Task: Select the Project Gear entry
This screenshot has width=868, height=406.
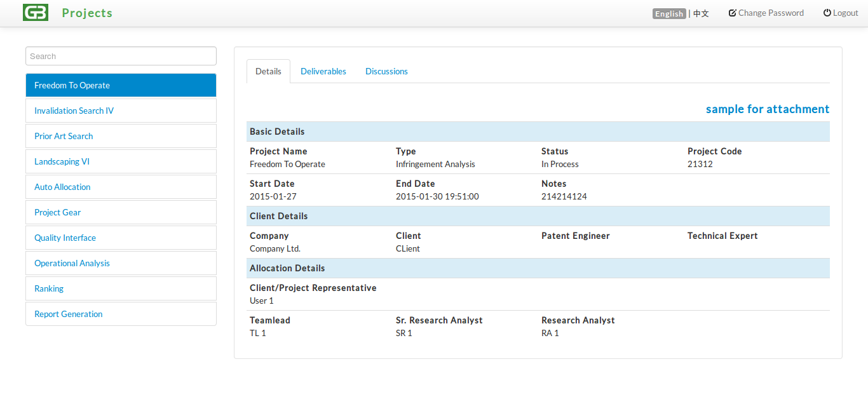Action: pos(121,212)
